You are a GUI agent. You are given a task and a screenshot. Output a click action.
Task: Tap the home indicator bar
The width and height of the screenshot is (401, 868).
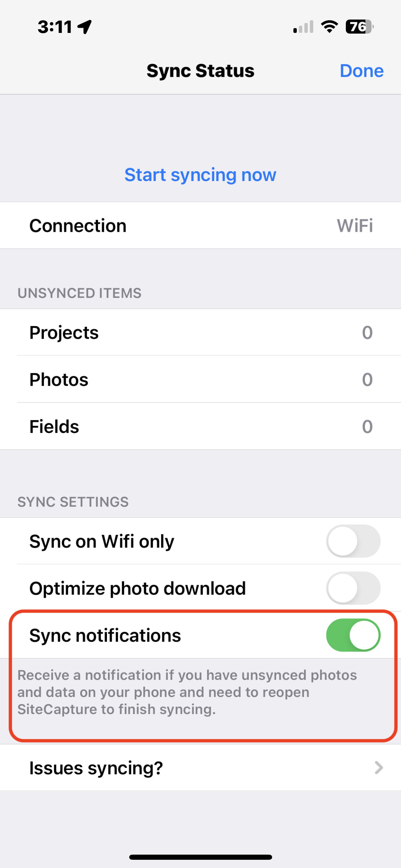pos(200,857)
